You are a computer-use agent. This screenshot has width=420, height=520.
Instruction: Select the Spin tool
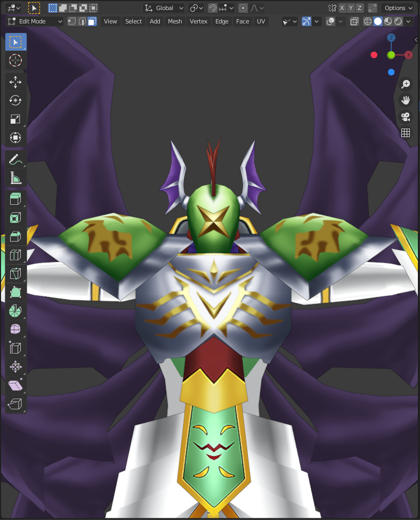(15, 311)
